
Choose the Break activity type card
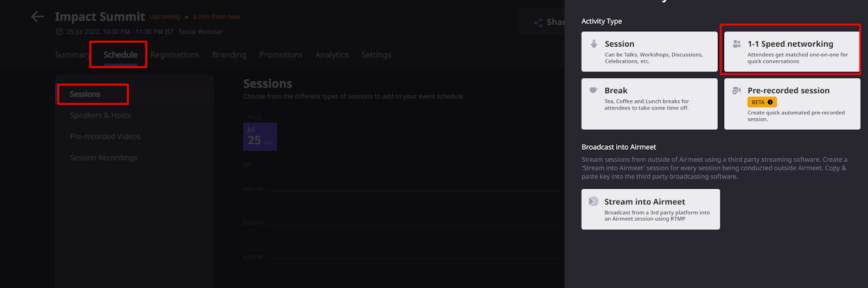649,104
